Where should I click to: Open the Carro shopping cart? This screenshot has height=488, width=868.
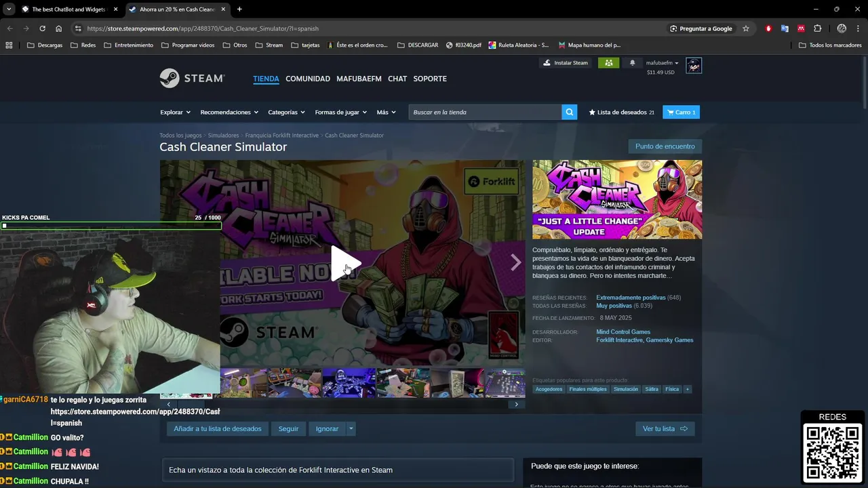[681, 113]
